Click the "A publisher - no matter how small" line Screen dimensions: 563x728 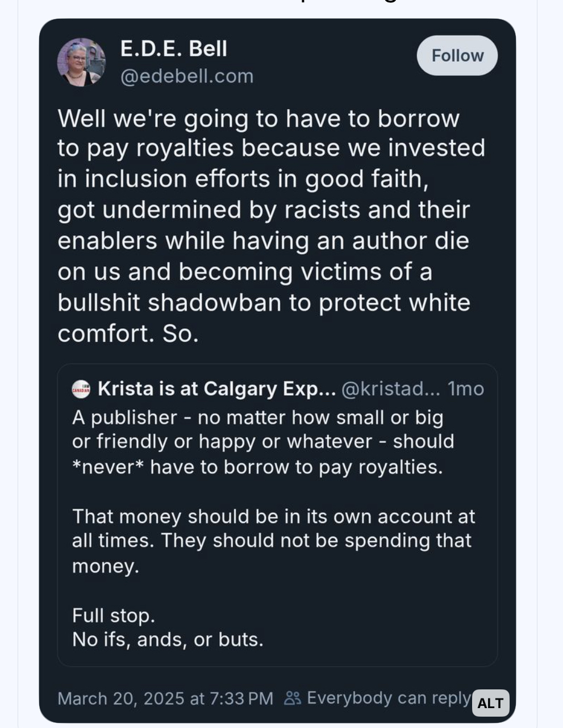[x=257, y=417]
